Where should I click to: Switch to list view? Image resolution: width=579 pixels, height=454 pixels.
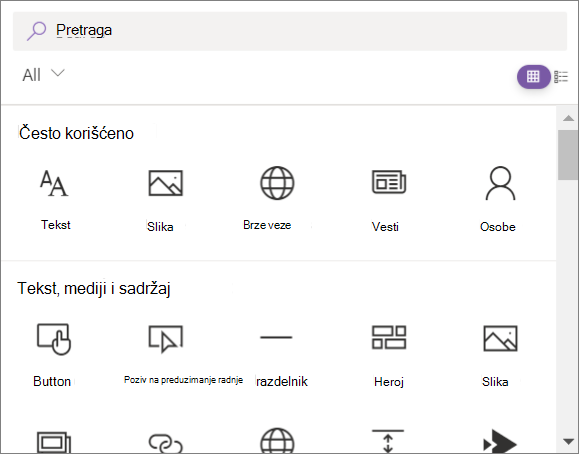tap(561, 77)
